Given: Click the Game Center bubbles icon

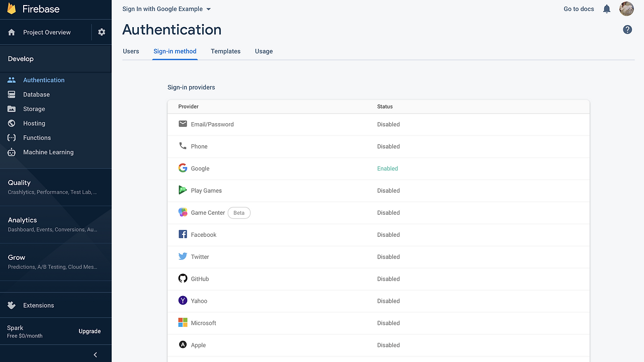Looking at the screenshot, I should 183,212.
